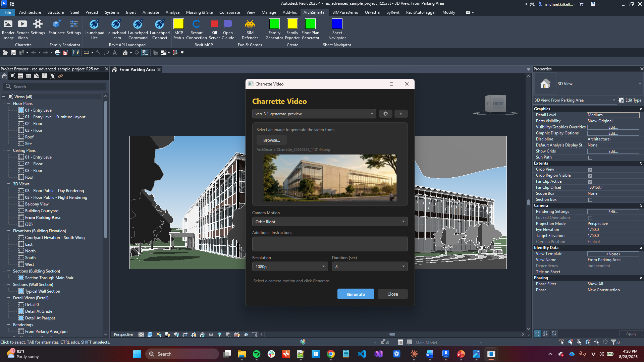Click the View Template None button
The height and width of the screenshot is (362, 644).
[x=613, y=254]
